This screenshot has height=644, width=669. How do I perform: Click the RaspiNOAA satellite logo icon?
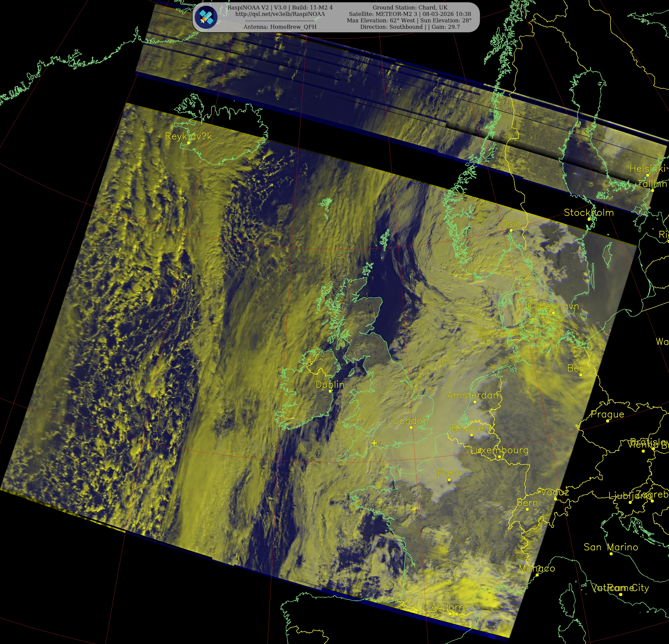click(x=206, y=17)
